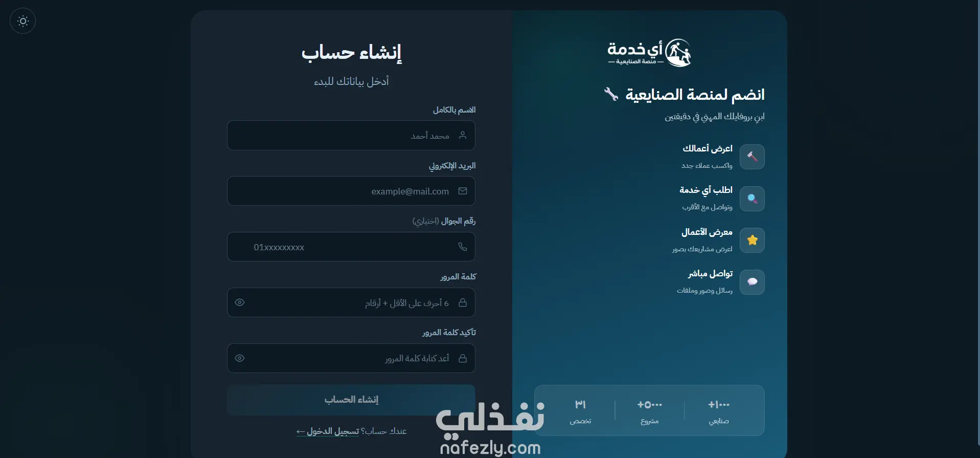This screenshot has width=980, height=458.
Task: Click the البريد الإلكتروني field label
Action: [x=452, y=166]
